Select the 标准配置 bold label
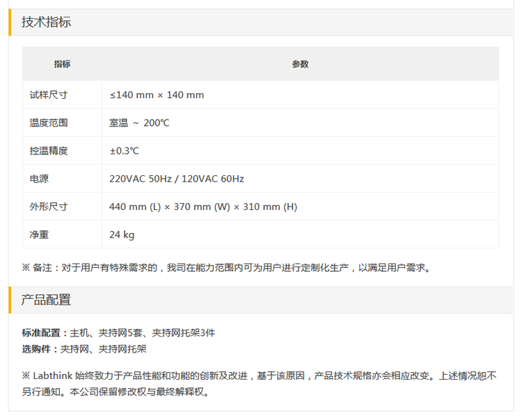 click(42, 333)
